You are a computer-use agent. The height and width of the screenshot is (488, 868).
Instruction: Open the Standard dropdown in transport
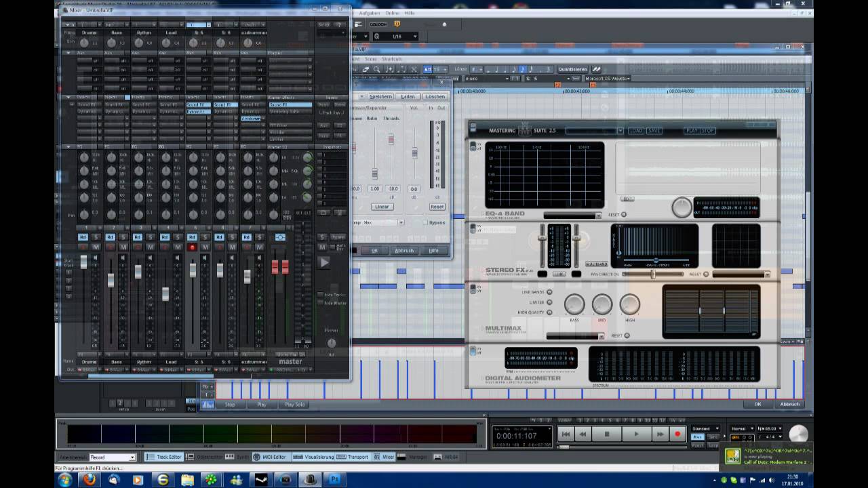(x=705, y=428)
